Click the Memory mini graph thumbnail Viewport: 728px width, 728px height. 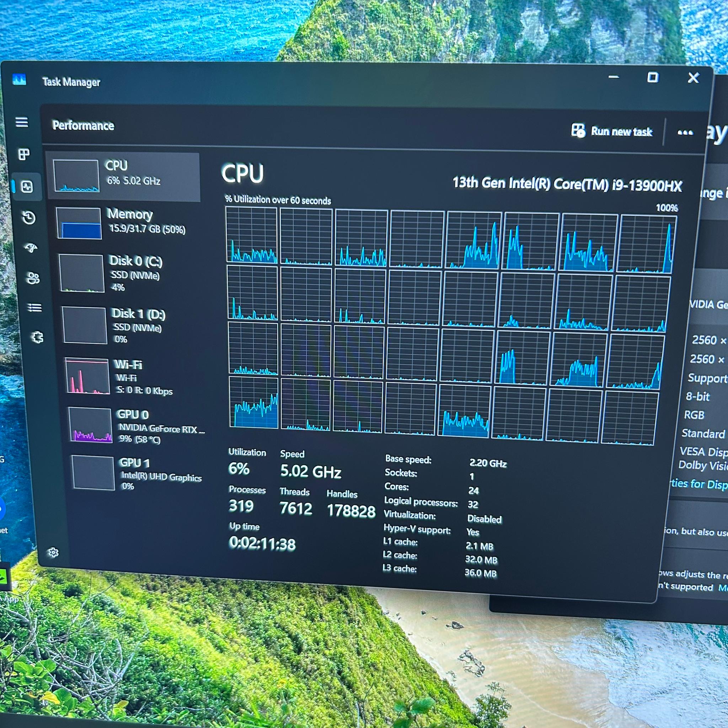tap(79, 223)
